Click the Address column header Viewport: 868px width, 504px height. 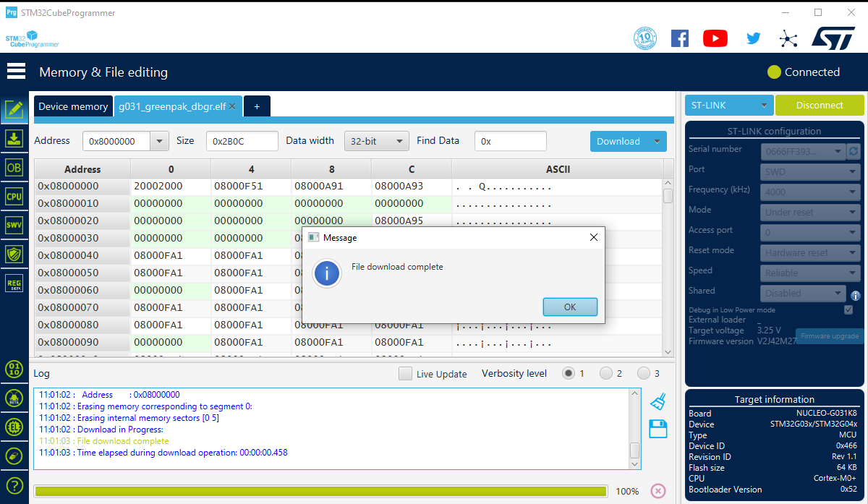pyautogui.click(x=82, y=169)
